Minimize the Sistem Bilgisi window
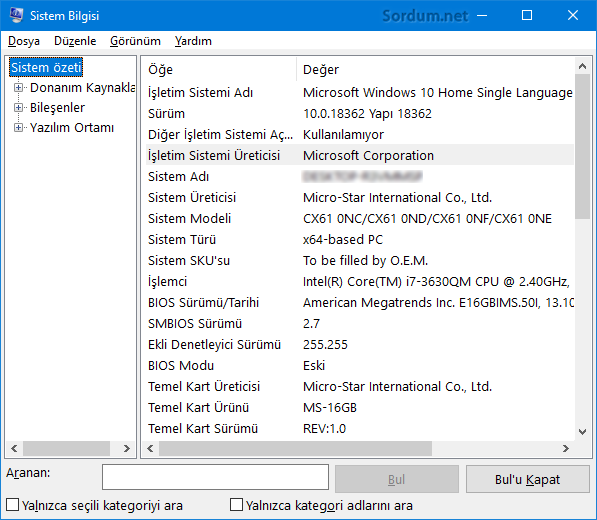 point(482,15)
